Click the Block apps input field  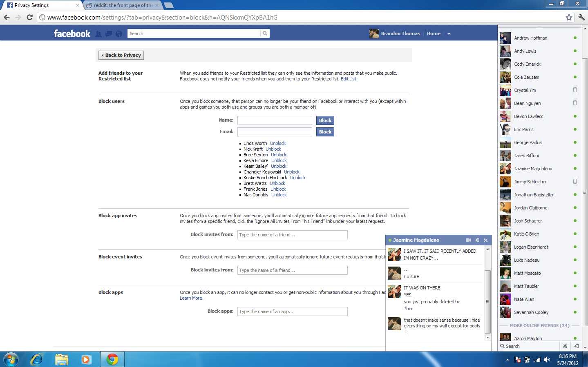293,311
